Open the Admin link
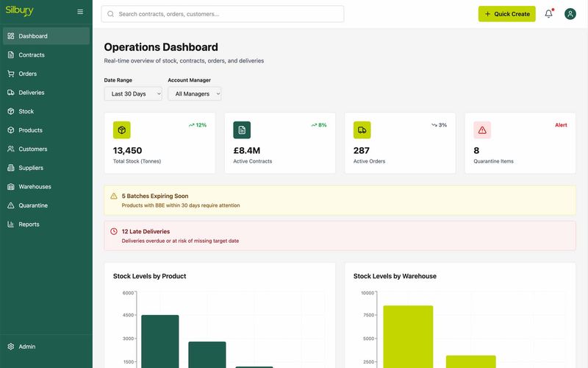 pyautogui.click(x=46, y=346)
